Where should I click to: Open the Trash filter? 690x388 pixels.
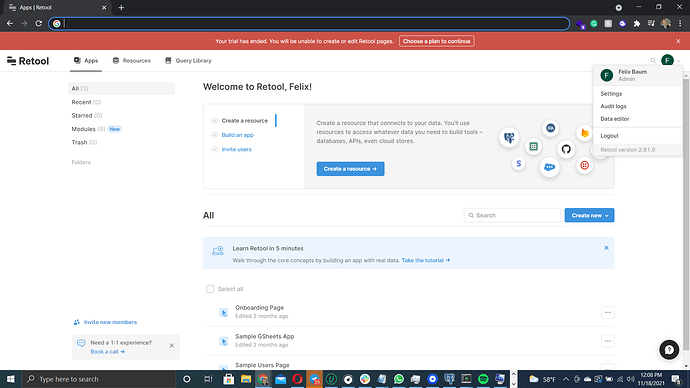[x=84, y=142]
